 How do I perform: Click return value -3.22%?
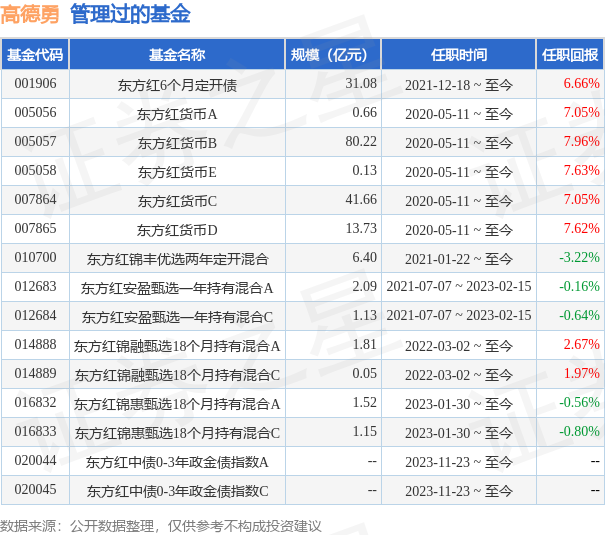click(580, 258)
